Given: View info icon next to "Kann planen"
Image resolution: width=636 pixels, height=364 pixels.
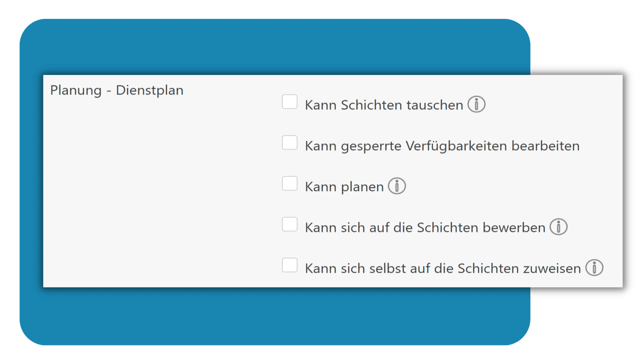Looking at the screenshot, I should click(x=397, y=186).
